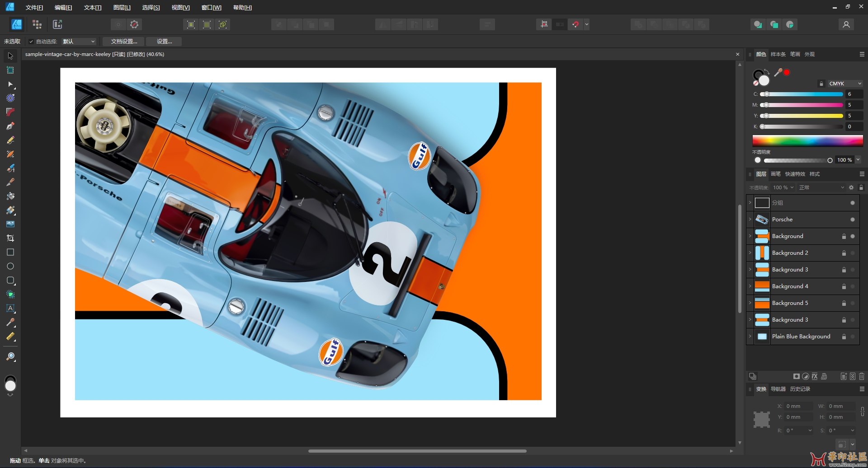This screenshot has height=468, width=868.
Task: Open the rotation R dropdown
Action: pyautogui.click(x=810, y=431)
